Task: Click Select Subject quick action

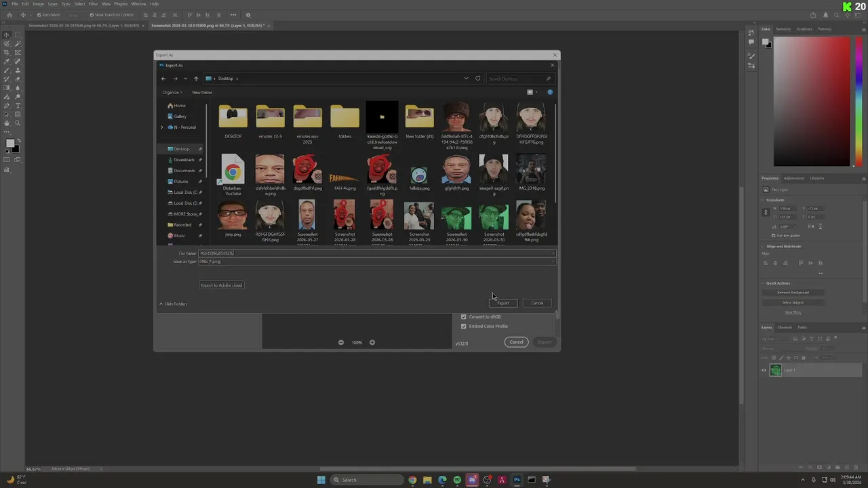Action: click(793, 302)
